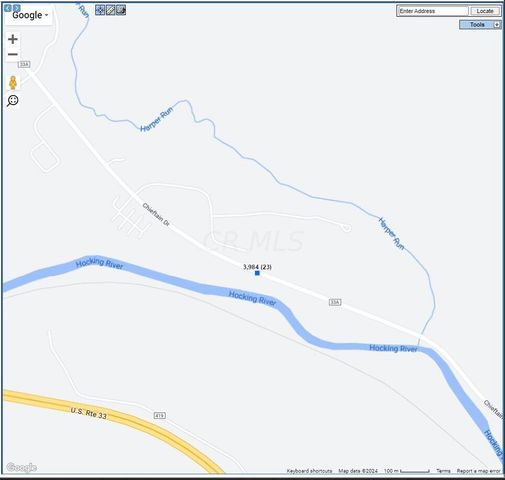Select the measure ruler toolbar icon

click(x=110, y=10)
